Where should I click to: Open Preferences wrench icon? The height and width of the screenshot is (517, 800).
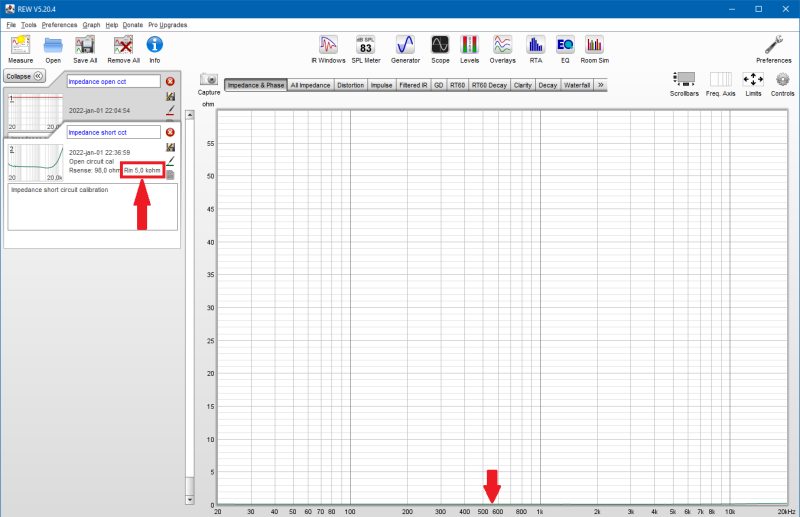click(x=773, y=50)
